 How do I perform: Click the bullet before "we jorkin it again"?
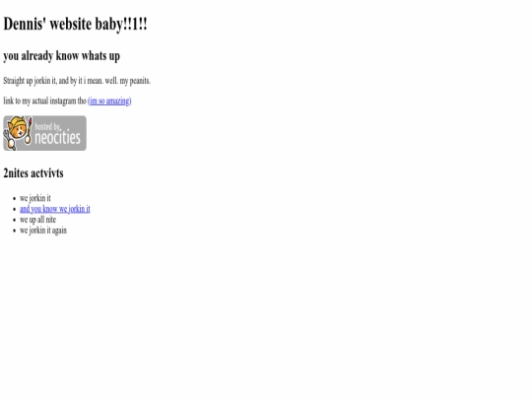coord(14,231)
